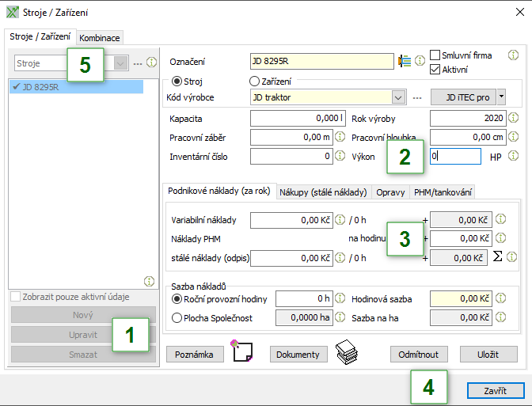Click the Roční provozní hodiny value field
Viewport: 532px width, 406px height.
click(304, 299)
